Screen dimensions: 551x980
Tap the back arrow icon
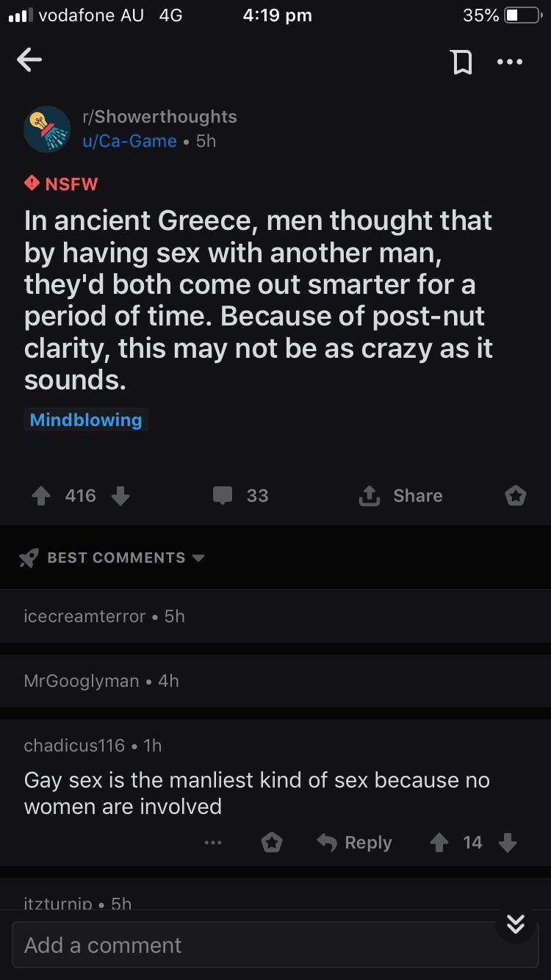click(29, 60)
